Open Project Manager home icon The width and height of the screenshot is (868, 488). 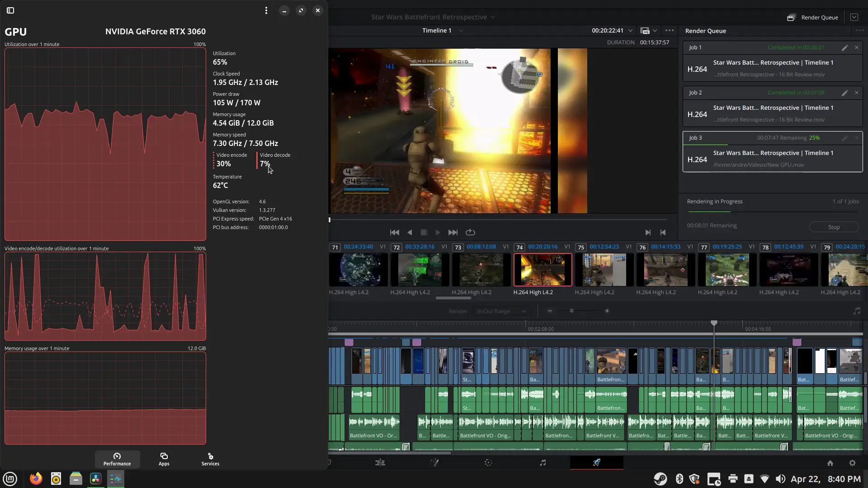830,463
